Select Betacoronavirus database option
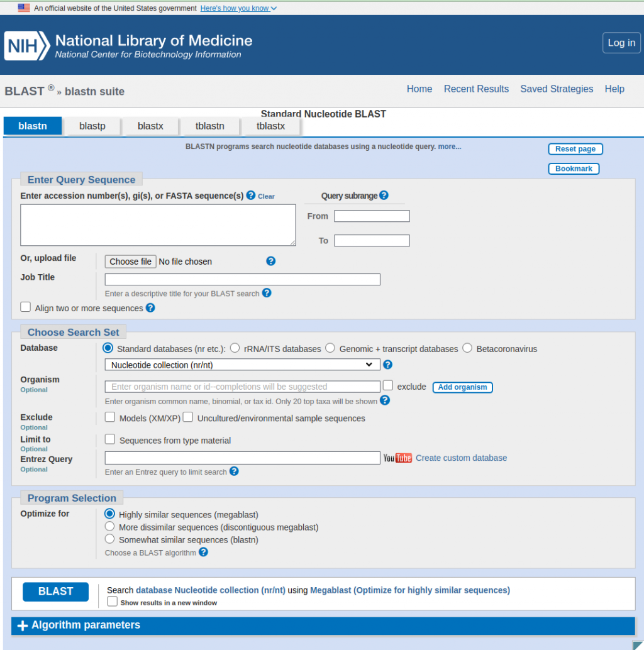Screen dimensions: 644x650 pos(467,348)
